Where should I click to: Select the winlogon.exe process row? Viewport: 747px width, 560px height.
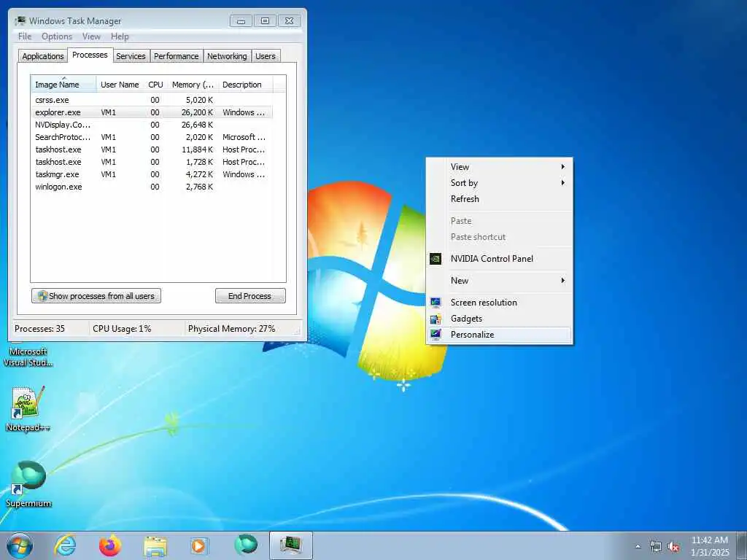(152, 187)
